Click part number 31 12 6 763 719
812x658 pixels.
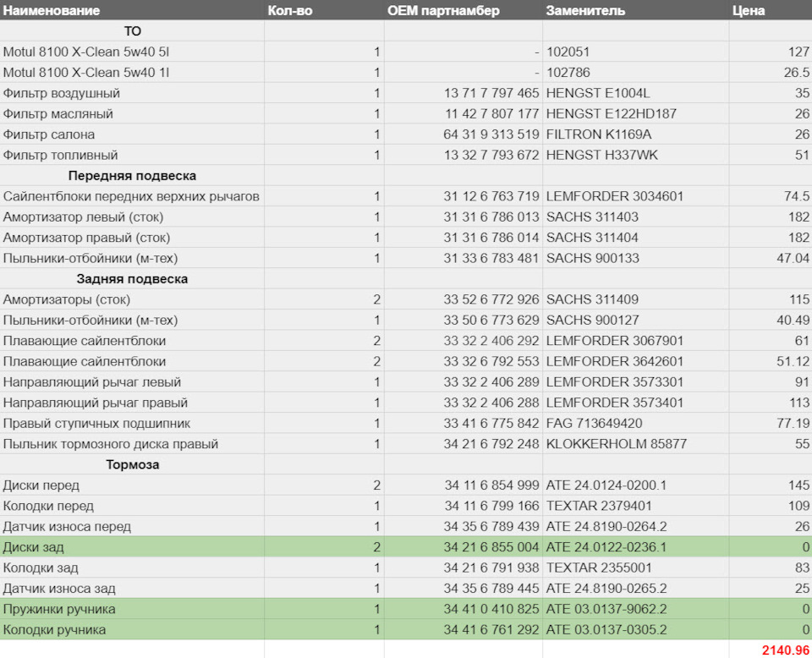pos(491,196)
